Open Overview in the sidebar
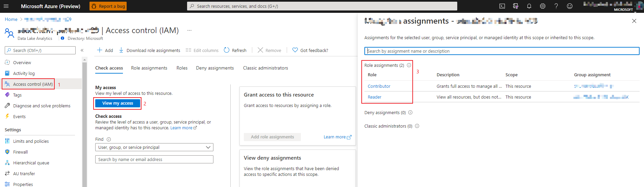The image size is (644, 187). (22, 62)
